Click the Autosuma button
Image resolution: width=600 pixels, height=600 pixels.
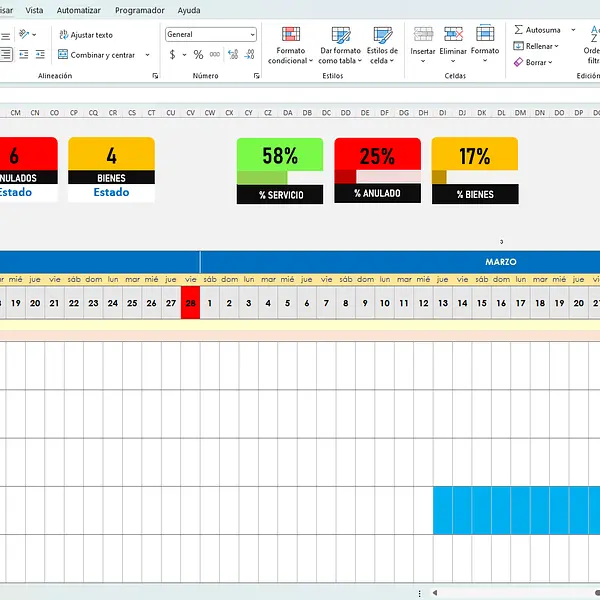[x=538, y=30]
